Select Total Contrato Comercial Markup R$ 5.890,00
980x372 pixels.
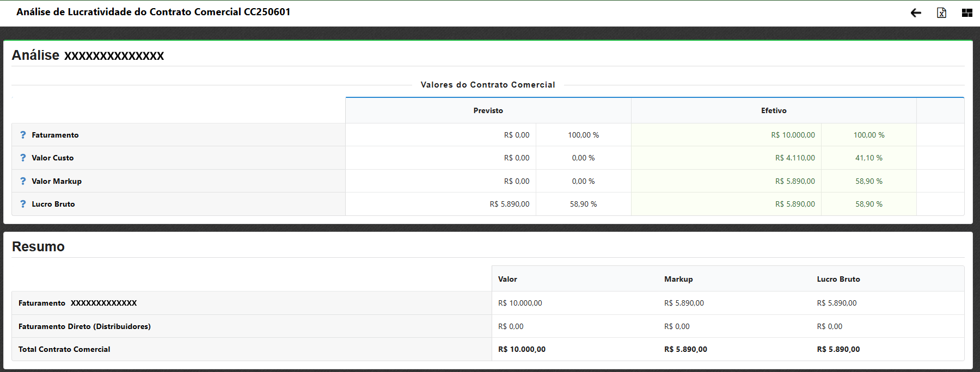pos(685,349)
